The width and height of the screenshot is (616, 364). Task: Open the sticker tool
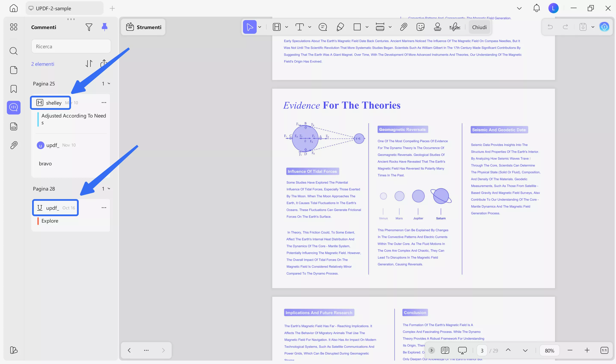click(x=420, y=27)
